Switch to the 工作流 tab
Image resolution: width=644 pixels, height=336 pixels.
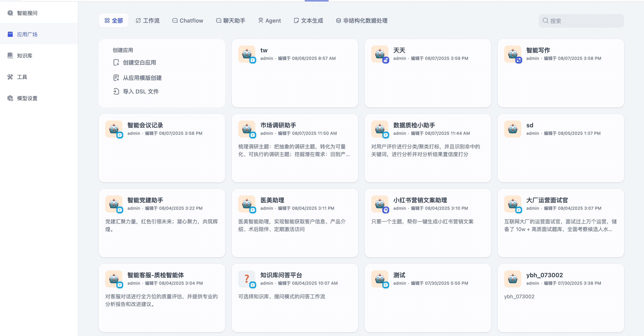click(x=148, y=21)
